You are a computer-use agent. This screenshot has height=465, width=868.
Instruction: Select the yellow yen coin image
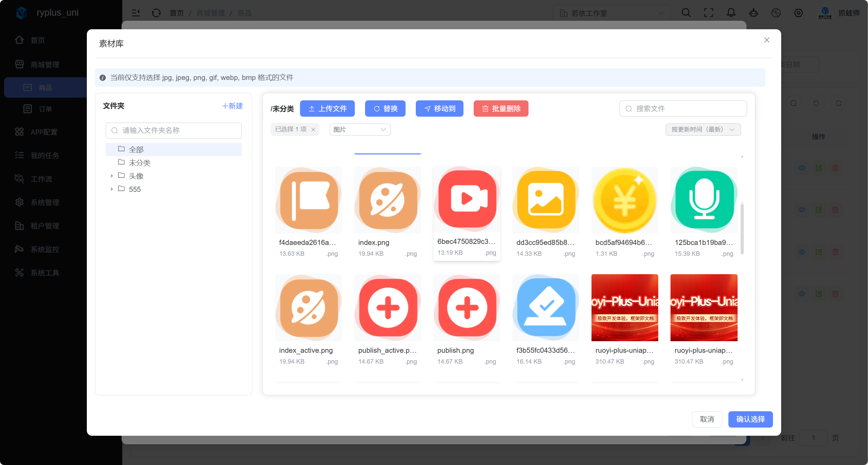pyautogui.click(x=625, y=200)
